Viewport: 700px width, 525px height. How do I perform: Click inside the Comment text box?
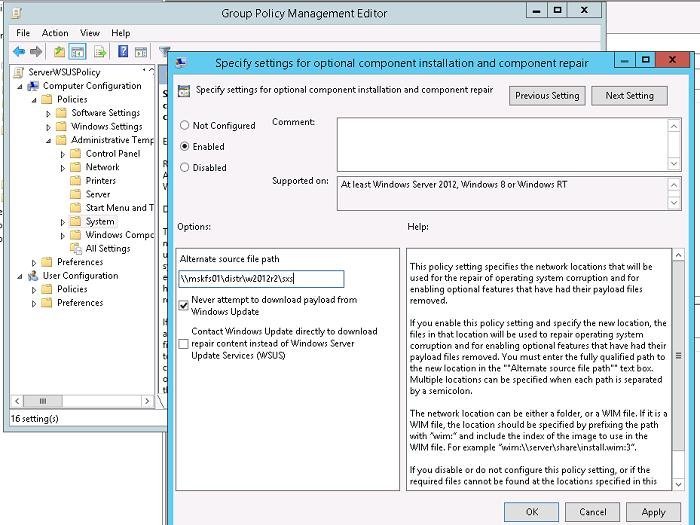tap(502, 145)
